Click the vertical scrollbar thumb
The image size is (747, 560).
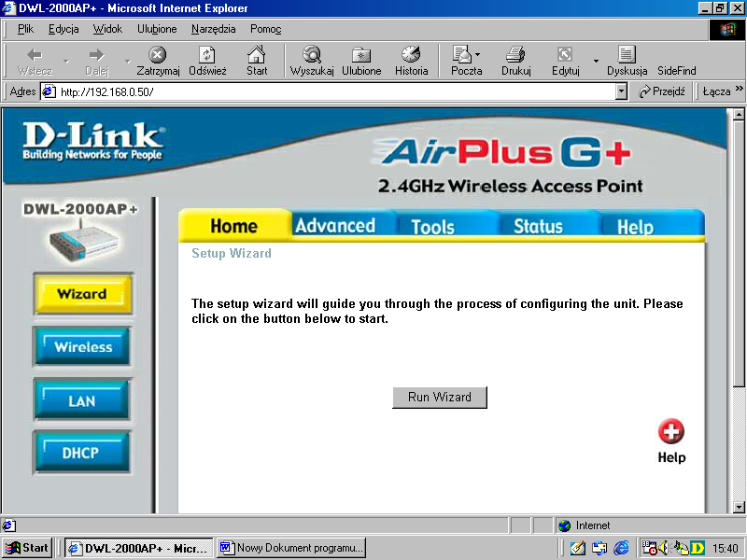click(x=739, y=253)
